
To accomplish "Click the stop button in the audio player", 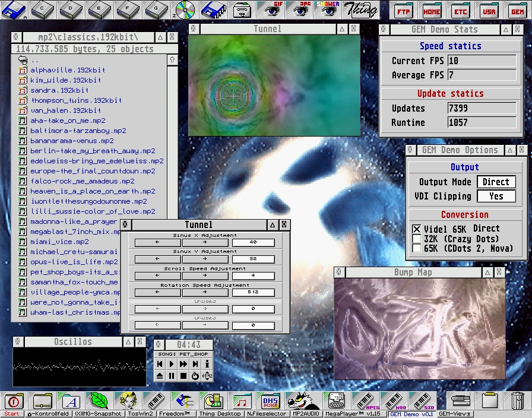I will click(183, 376).
